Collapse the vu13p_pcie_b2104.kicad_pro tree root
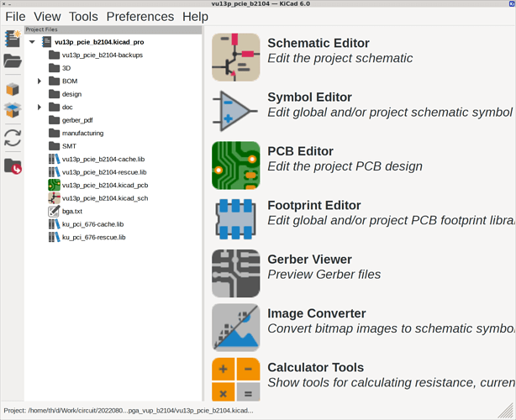 [32, 42]
